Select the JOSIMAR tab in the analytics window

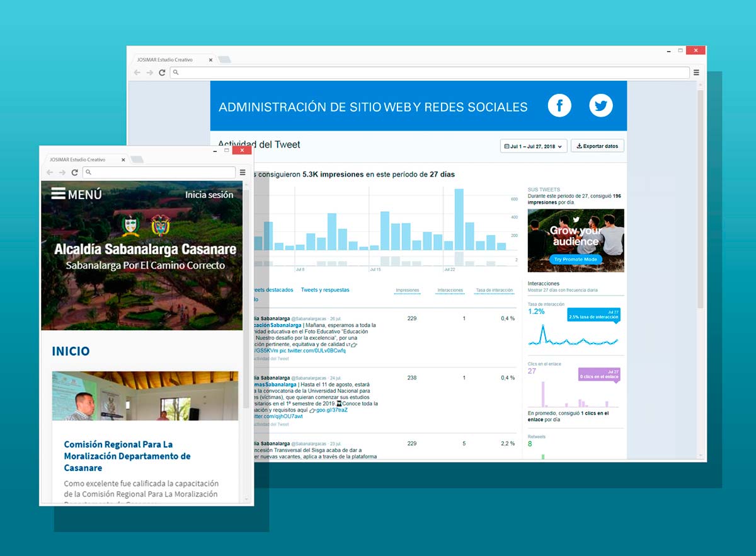[172, 59]
